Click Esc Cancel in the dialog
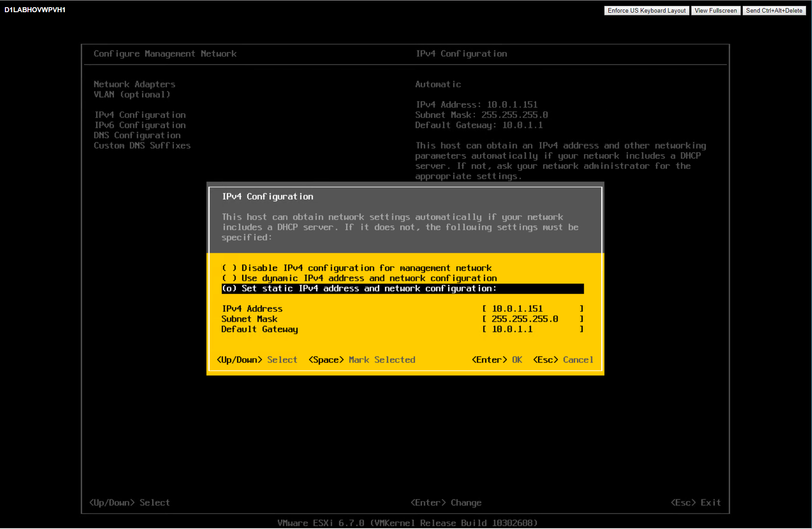 coord(563,360)
